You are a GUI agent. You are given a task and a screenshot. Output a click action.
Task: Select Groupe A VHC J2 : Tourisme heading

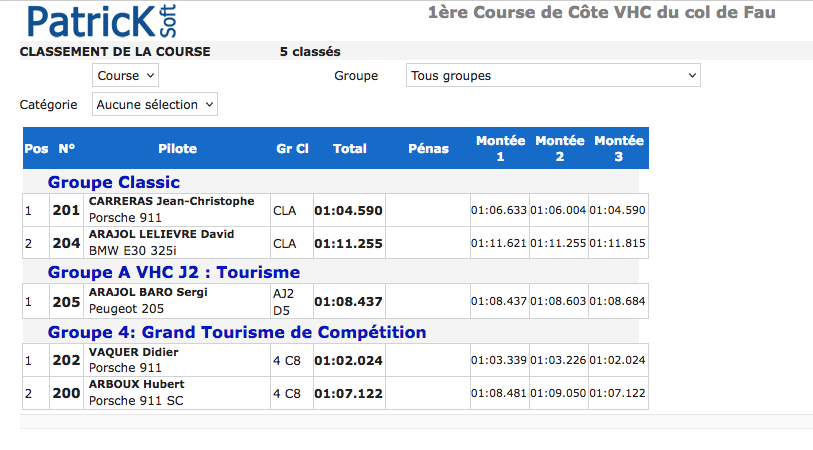coord(174,272)
